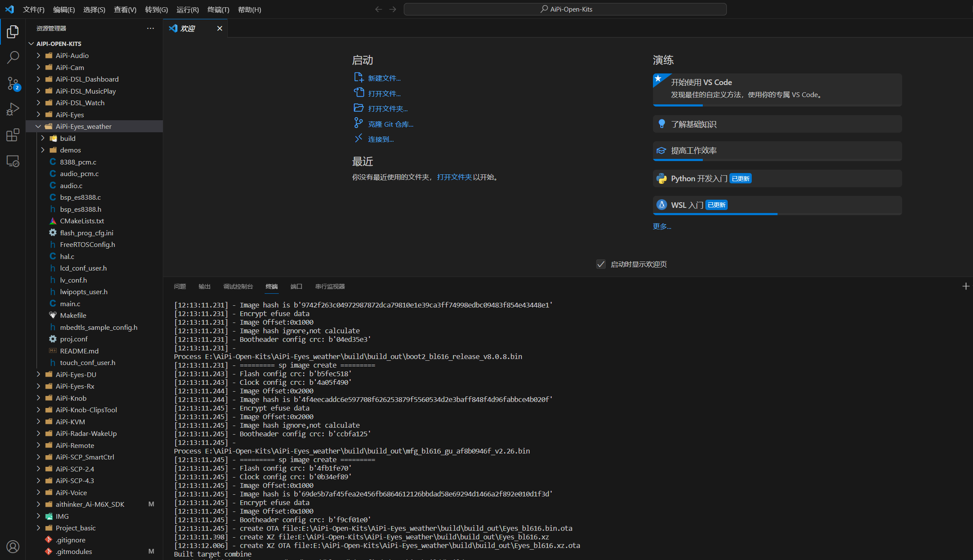Click the Python logo icon
The width and height of the screenshot is (973, 560).
pyautogui.click(x=662, y=179)
